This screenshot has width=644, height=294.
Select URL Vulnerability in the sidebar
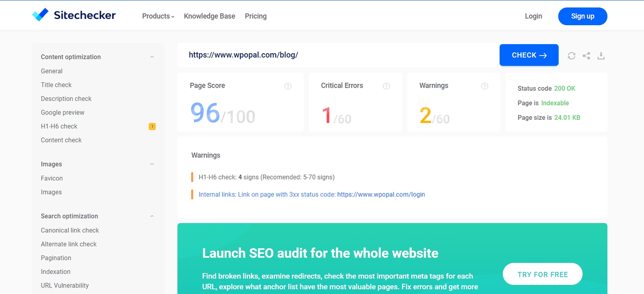65,285
